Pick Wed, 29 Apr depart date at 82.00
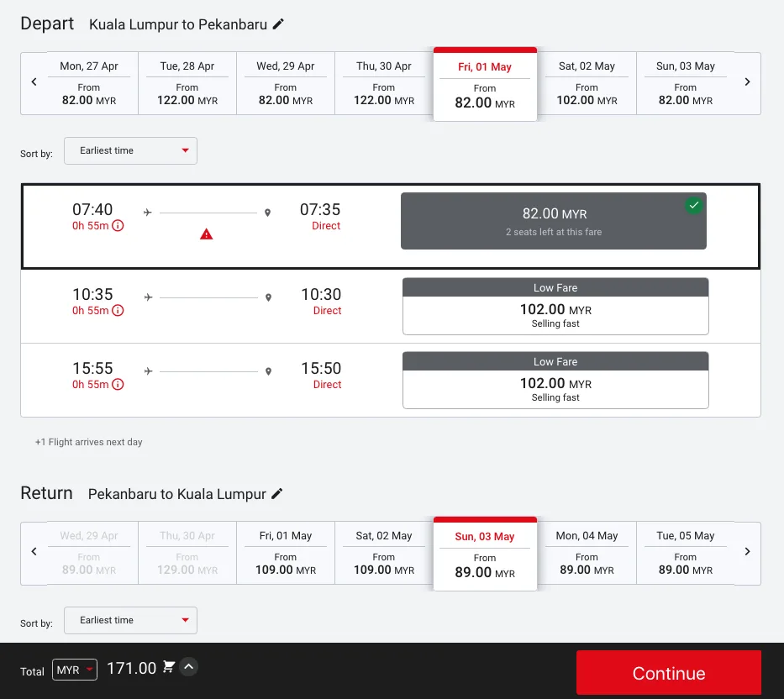 pyautogui.click(x=286, y=83)
